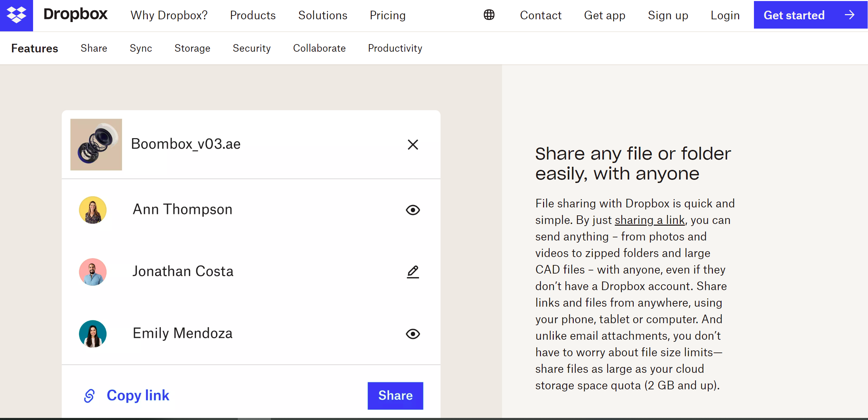Image resolution: width=868 pixels, height=420 pixels.
Task: Click the Share button
Action: [x=395, y=395]
